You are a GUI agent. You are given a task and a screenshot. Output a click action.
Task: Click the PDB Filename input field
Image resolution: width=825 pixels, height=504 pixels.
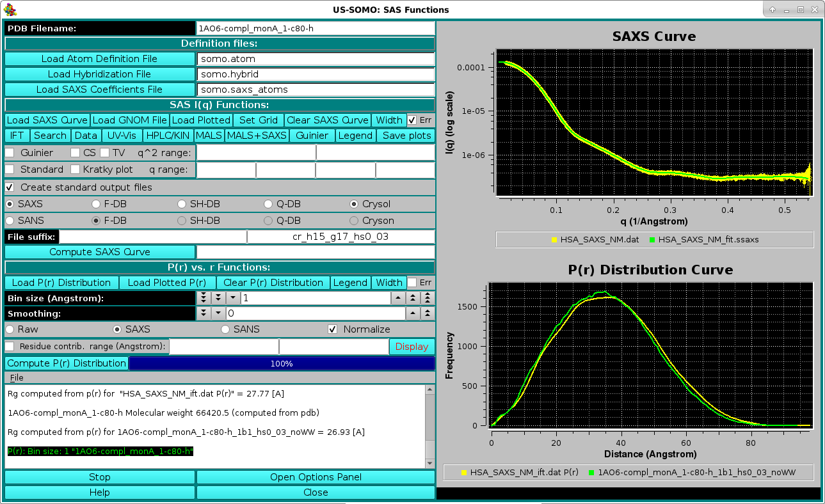click(x=316, y=28)
